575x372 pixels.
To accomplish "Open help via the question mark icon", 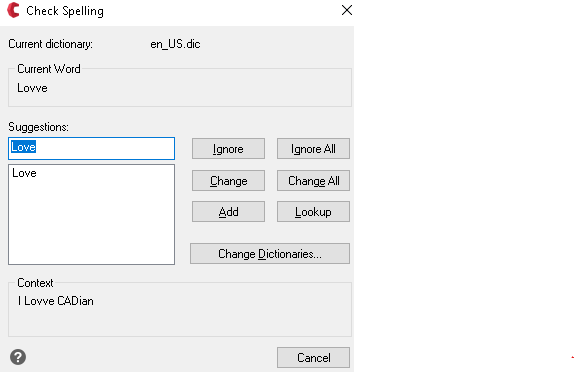I will coord(18,357).
